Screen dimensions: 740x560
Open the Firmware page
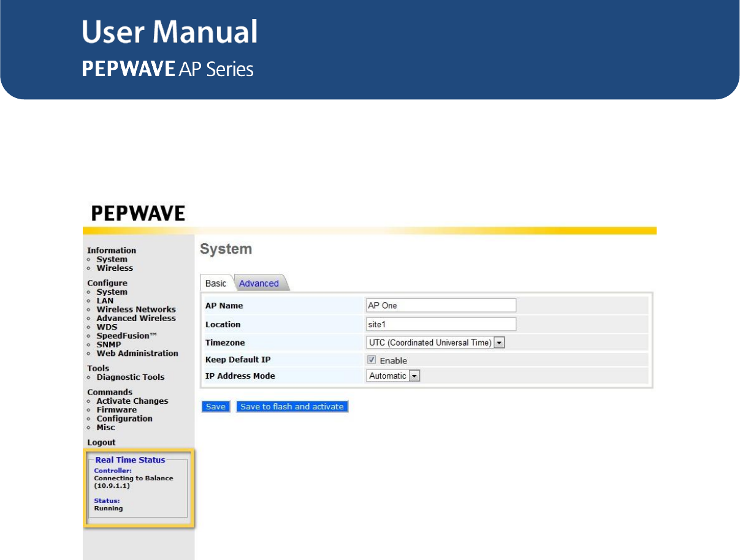tap(116, 410)
